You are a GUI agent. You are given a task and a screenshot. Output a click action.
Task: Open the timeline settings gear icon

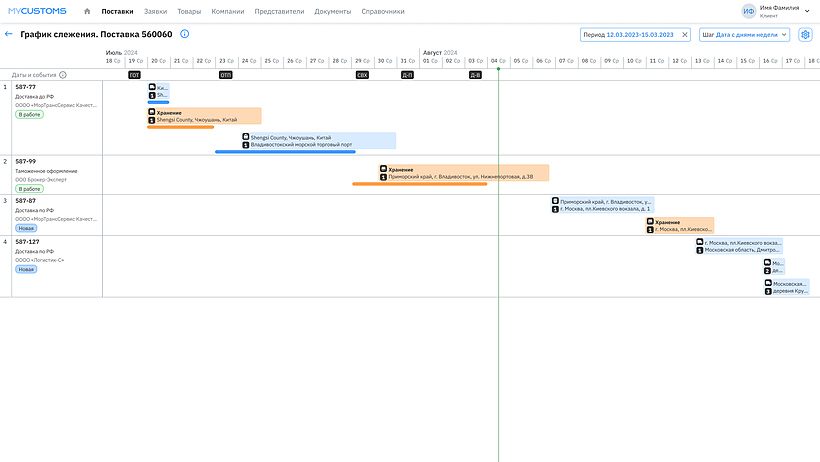click(x=805, y=34)
